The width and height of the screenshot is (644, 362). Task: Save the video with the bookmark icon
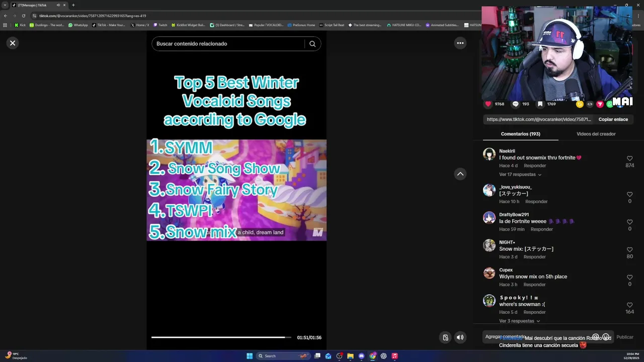[x=540, y=104]
